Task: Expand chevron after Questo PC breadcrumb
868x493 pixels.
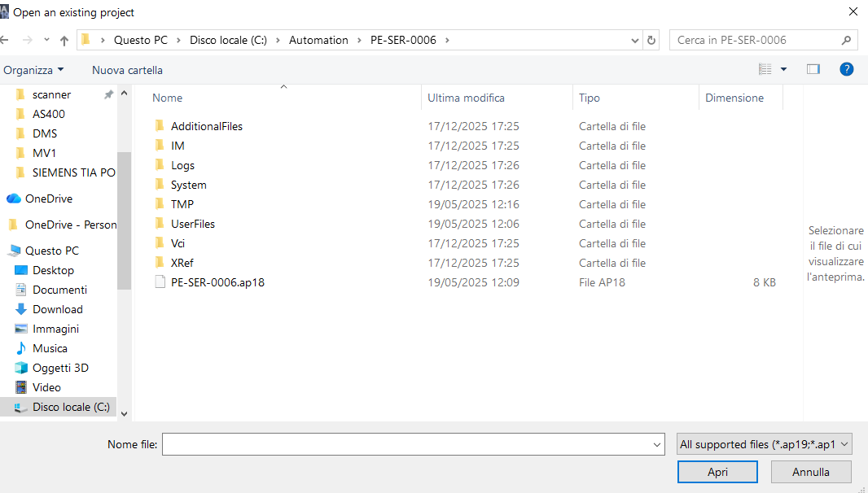Action: pyautogui.click(x=179, y=40)
